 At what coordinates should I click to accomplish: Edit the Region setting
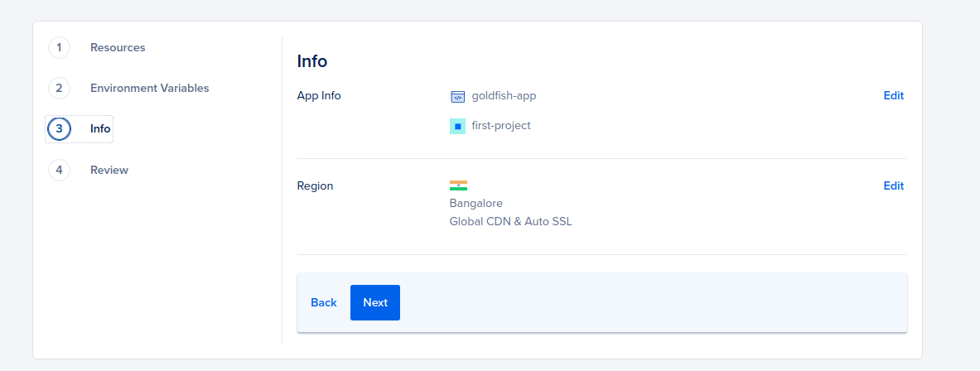pos(893,185)
